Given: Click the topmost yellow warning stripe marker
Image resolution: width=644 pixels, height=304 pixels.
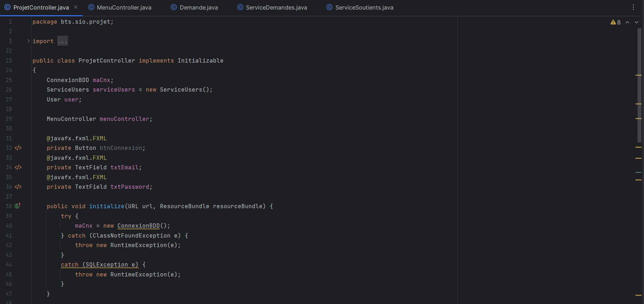Looking at the screenshot, I should tap(638, 75).
